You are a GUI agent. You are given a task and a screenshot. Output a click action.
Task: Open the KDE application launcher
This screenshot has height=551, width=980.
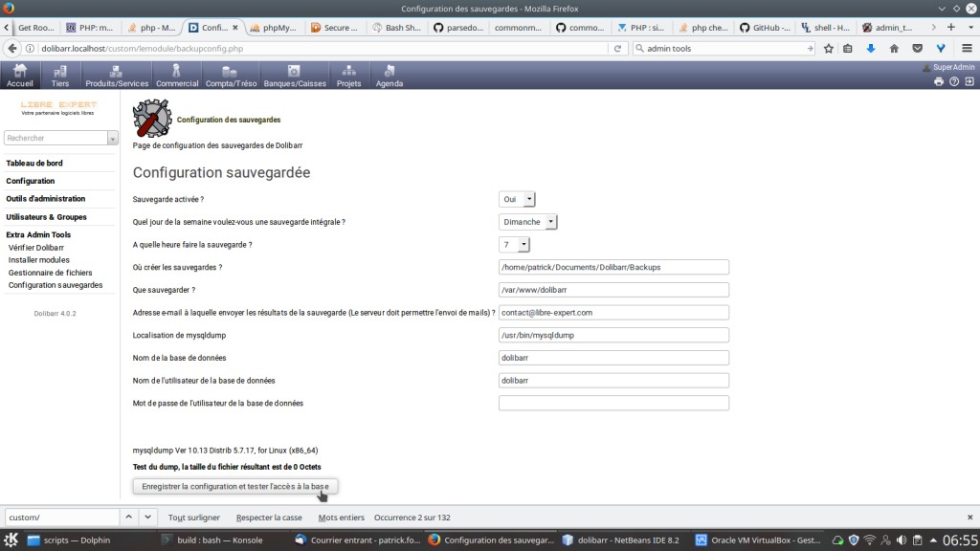(x=11, y=540)
